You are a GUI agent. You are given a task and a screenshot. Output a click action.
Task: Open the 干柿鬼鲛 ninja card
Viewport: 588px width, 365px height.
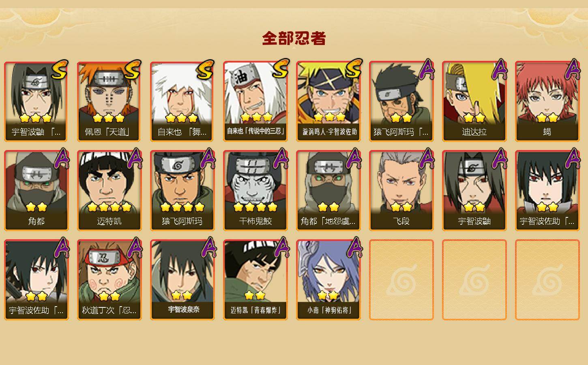coord(255,191)
